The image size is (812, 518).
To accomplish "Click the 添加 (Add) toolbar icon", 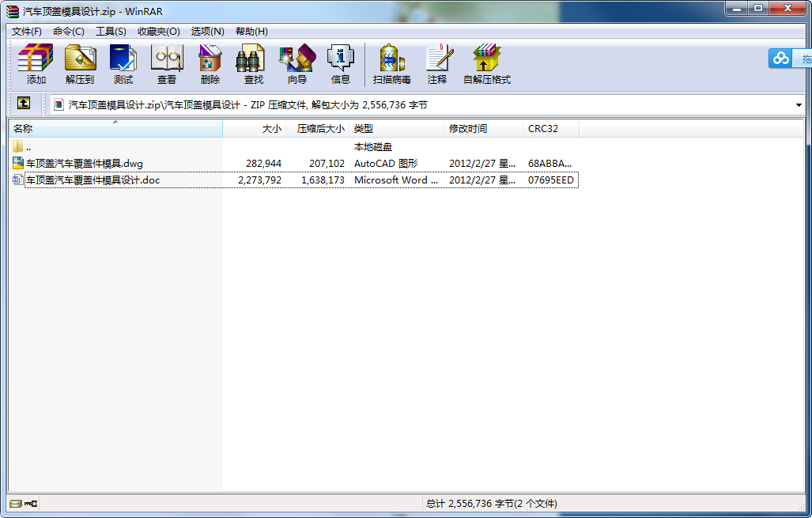I will (36, 64).
